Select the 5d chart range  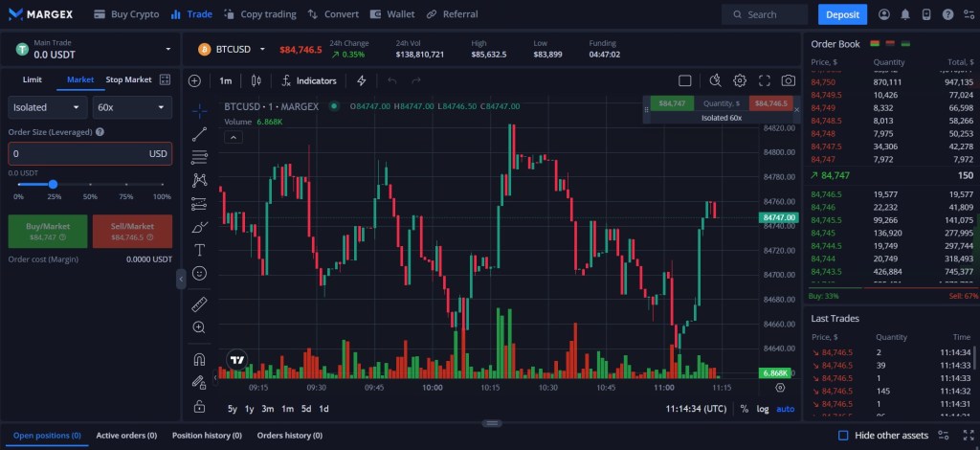(306, 409)
